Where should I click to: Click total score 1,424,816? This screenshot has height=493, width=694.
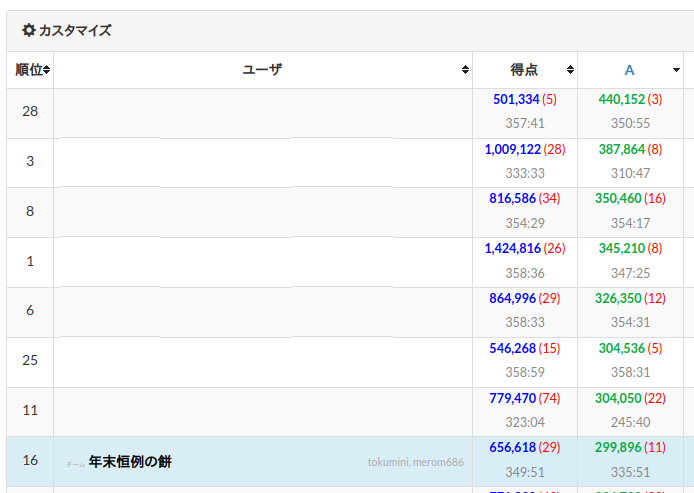click(513, 248)
